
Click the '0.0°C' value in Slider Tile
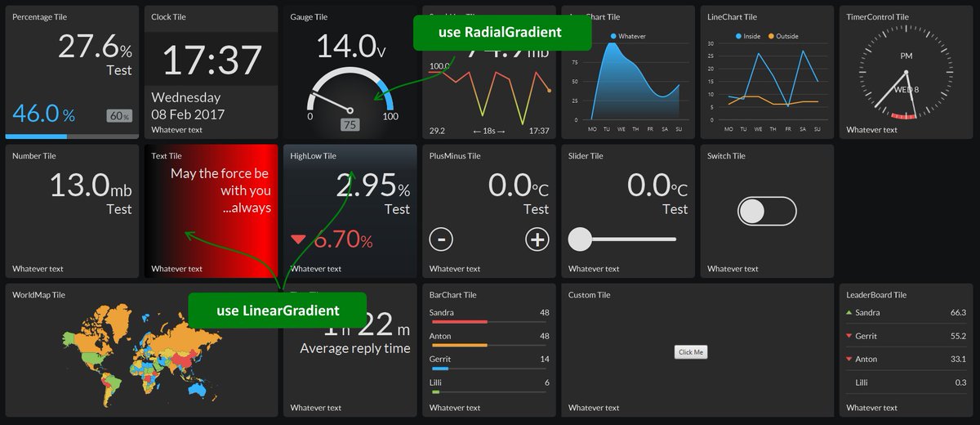[657, 186]
